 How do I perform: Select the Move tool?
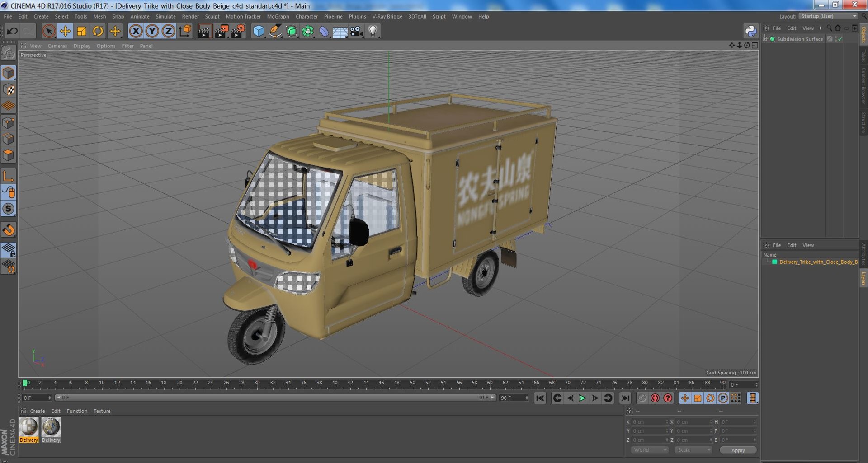65,31
